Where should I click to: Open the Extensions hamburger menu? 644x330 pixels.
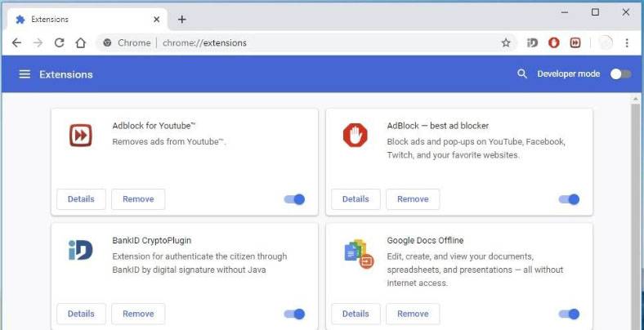(25, 74)
